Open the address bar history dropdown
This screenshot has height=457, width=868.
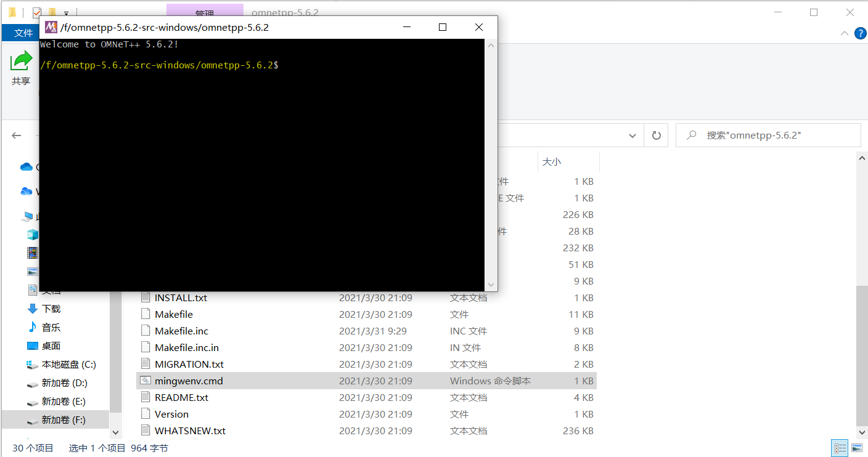pyautogui.click(x=631, y=135)
